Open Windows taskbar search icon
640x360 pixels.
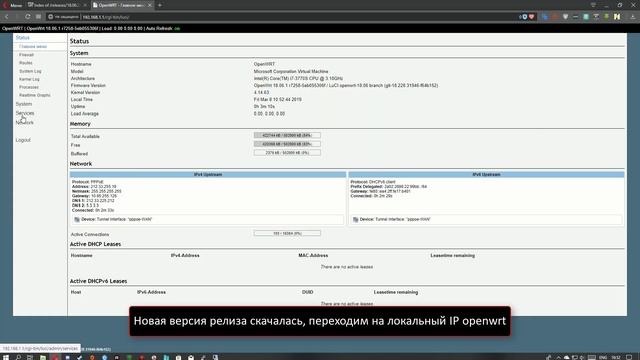point(18,357)
